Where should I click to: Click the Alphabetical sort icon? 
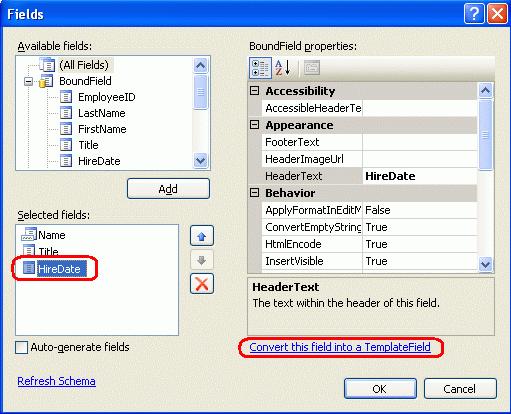(x=283, y=68)
